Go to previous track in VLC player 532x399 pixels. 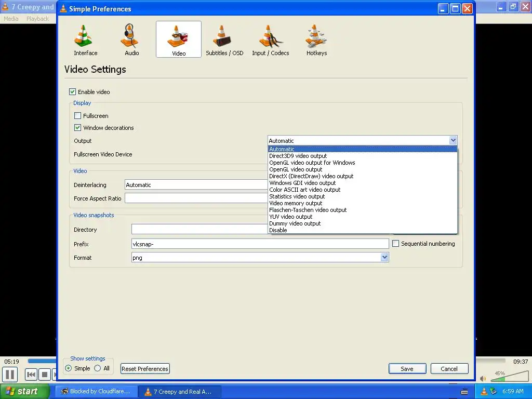coord(31,375)
